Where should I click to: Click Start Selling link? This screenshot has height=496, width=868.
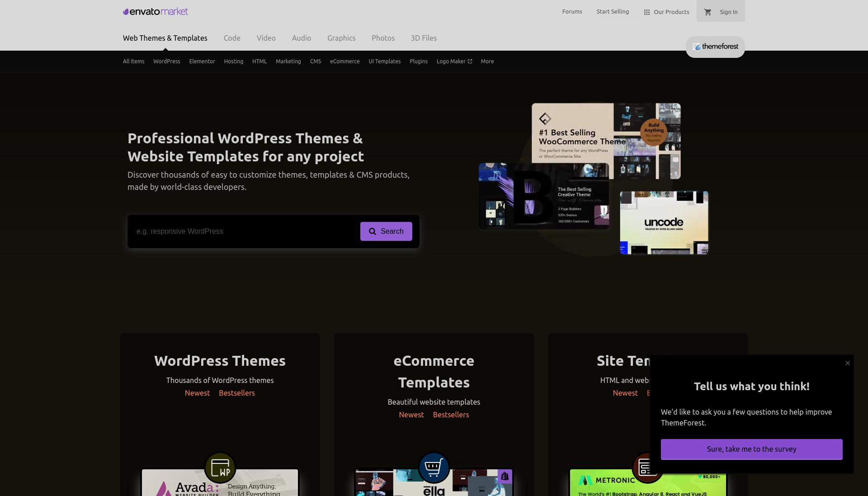(613, 12)
